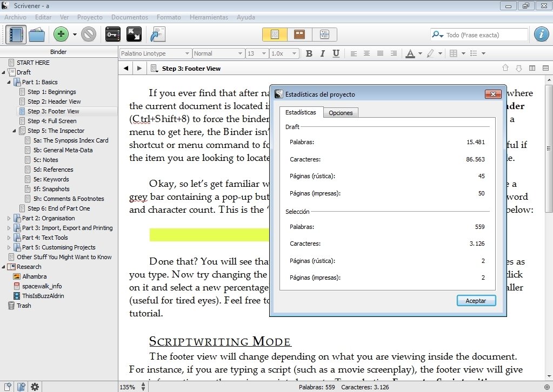Open highlight color dropdown arrow
This screenshot has height=392, width=553.
pyautogui.click(x=440, y=53)
